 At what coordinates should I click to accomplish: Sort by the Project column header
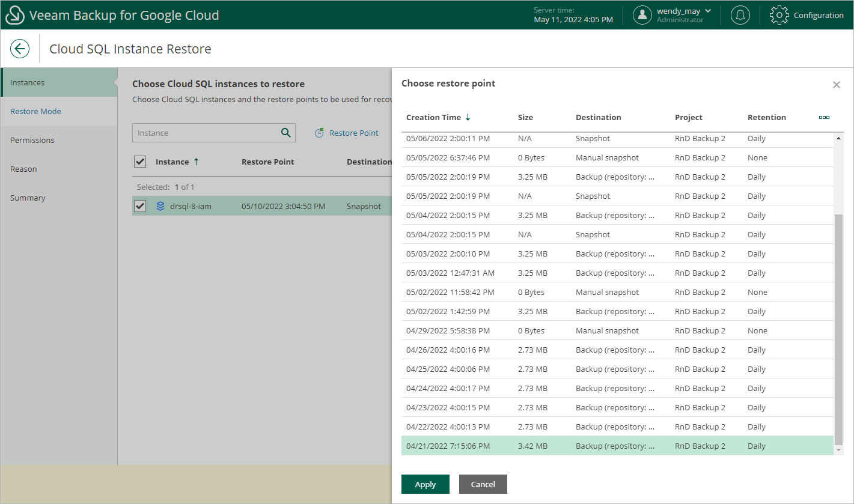[688, 117]
